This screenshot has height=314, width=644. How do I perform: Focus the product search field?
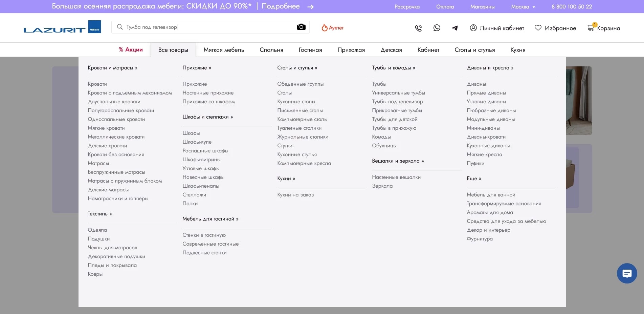click(x=206, y=27)
